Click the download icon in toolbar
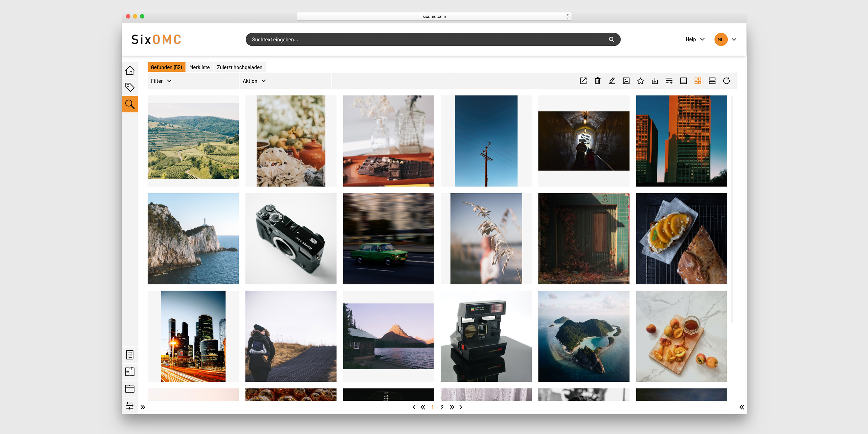Image resolution: width=868 pixels, height=434 pixels. pos(655,81)
